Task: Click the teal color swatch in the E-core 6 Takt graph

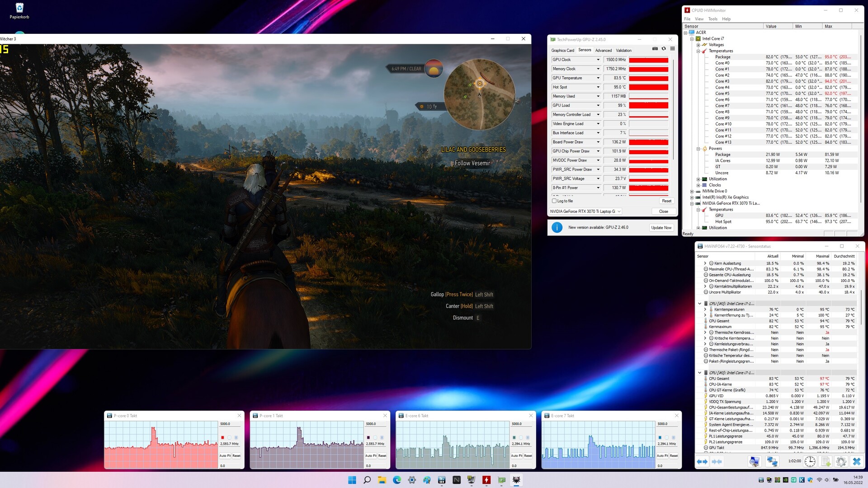Action: [x=514, y=437]
